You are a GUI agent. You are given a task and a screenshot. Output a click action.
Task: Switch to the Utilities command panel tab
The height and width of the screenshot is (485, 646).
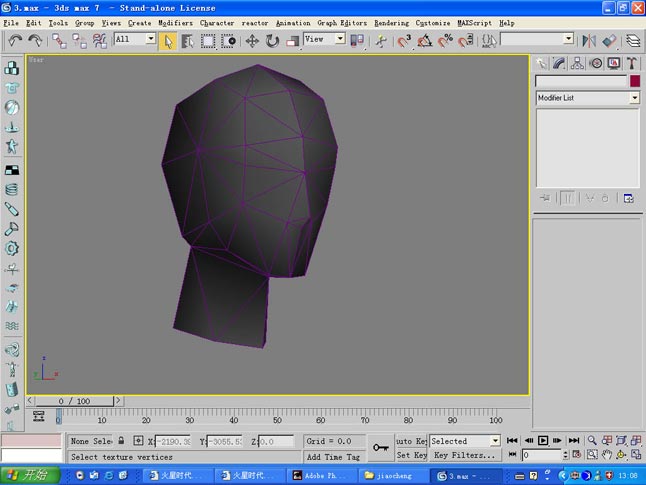(632, 63)
